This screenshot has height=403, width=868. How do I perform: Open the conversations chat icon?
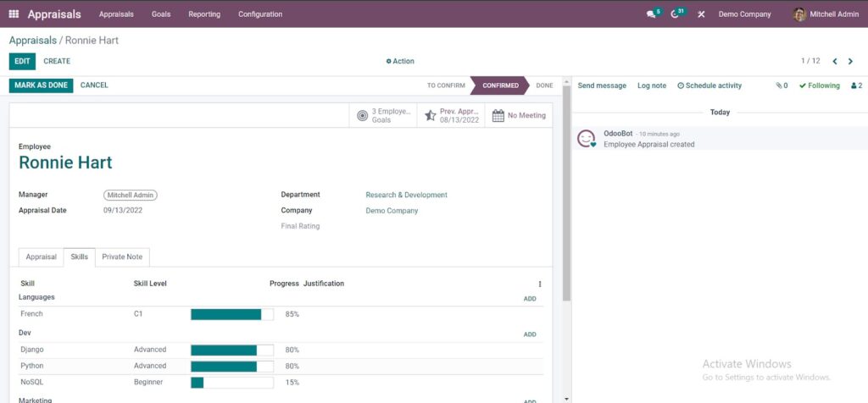pos(651,14)
